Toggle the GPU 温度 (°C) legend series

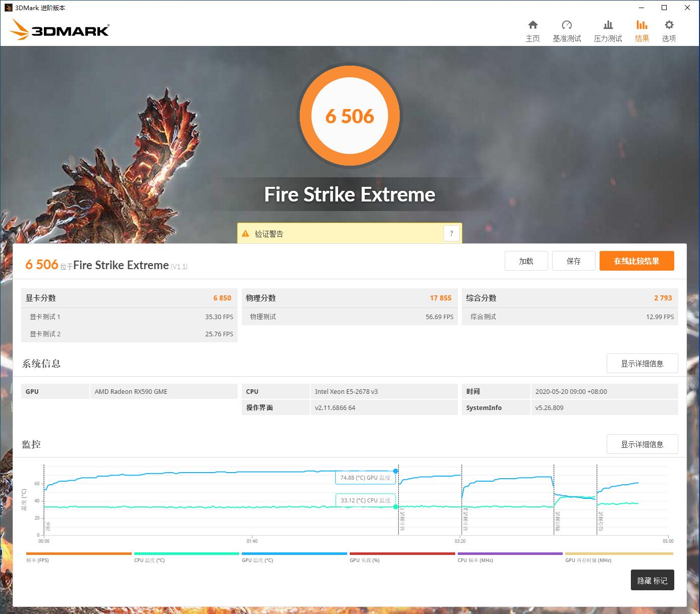pyautogui.click(x=294, y=557)
